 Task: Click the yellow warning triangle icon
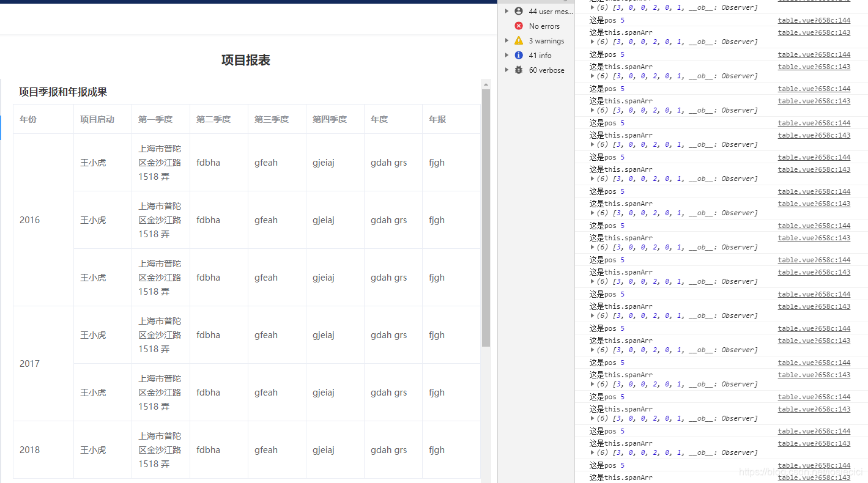tap(519, 40)
